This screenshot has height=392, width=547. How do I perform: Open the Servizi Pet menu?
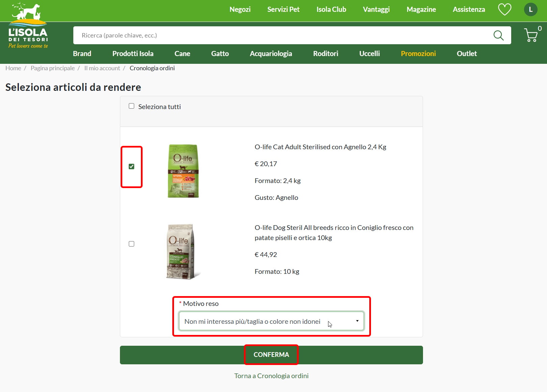(283, 9)
